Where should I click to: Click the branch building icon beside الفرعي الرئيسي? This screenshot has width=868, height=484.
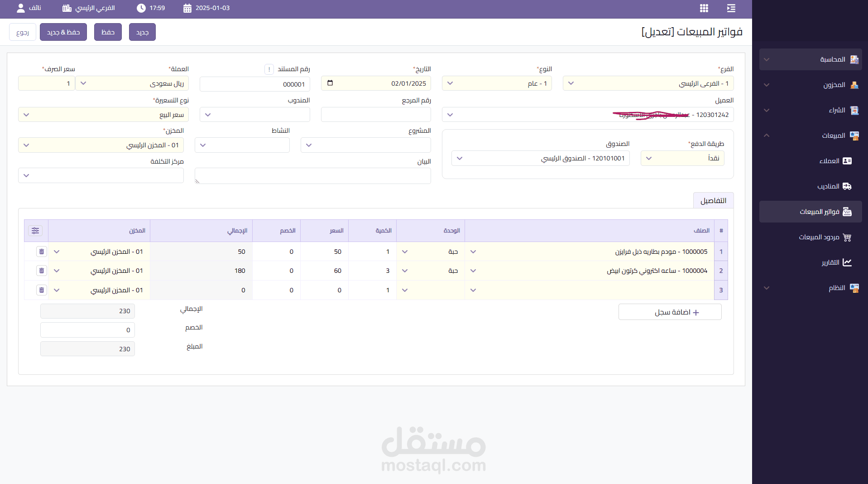[x=67, y=8]
